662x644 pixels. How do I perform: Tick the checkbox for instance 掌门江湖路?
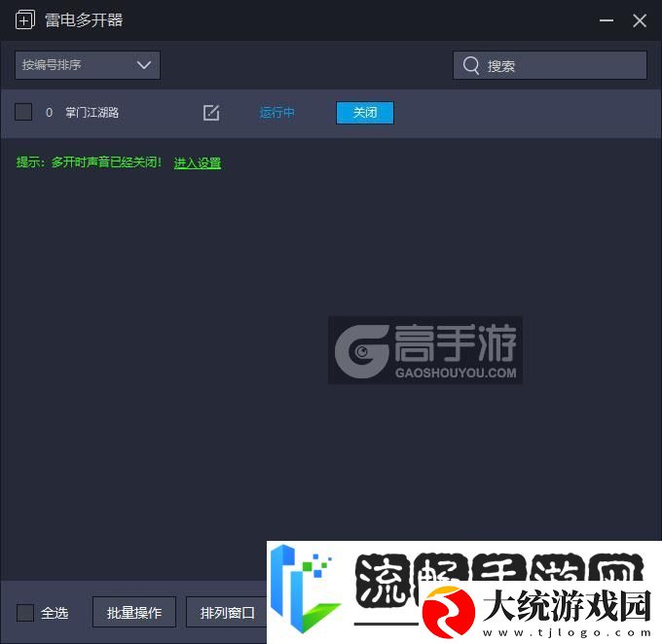pyautogui.click(x=23, y=112)
